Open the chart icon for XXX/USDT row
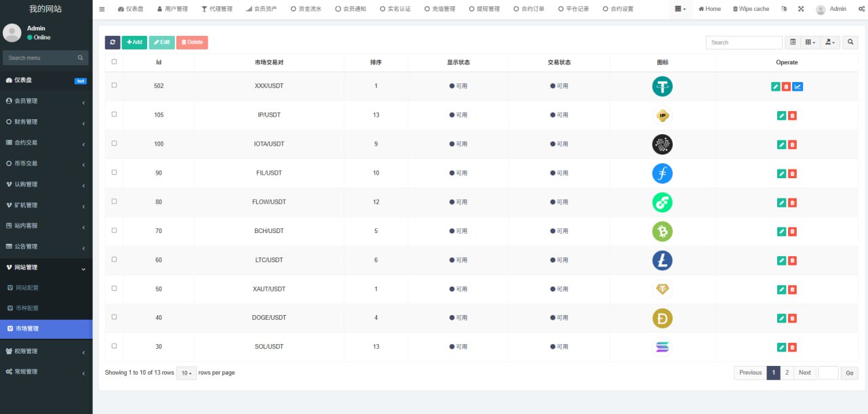 (797, 86)
